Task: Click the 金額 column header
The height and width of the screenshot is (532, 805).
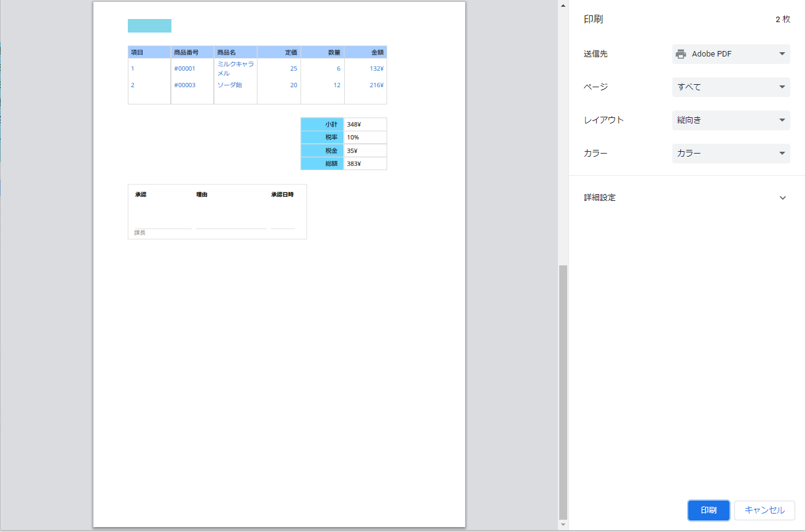Action: (x=377, y=52)
